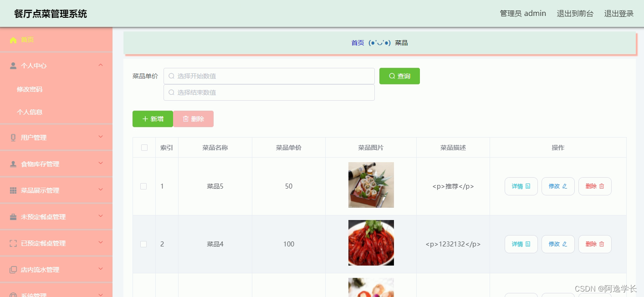Click 详情 button for 菜品4
The image size is (644, 297).
(521, 244)
